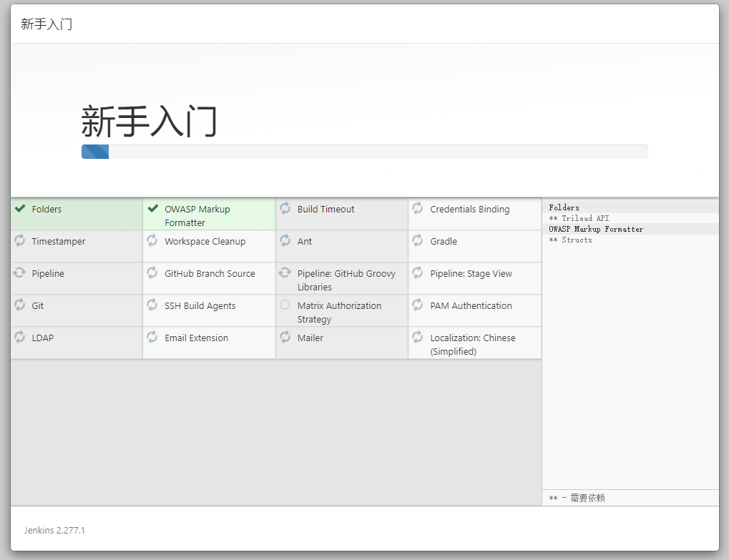
Task: Click the Folders entry in the install log
Action: [564, 207]
